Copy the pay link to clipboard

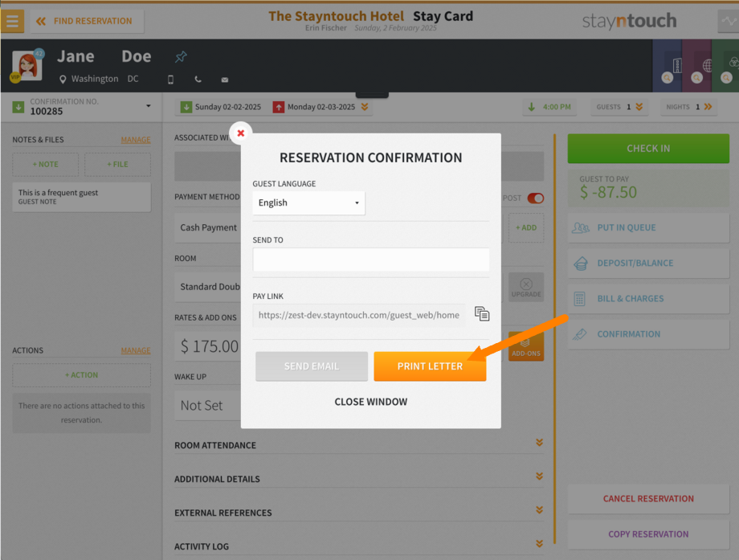(x=482, y=314)
